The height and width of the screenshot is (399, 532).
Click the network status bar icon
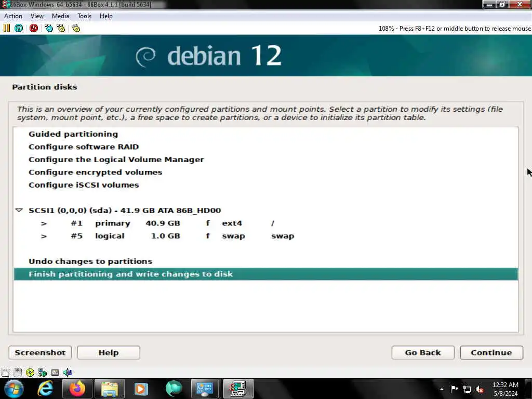click(43, 373)
